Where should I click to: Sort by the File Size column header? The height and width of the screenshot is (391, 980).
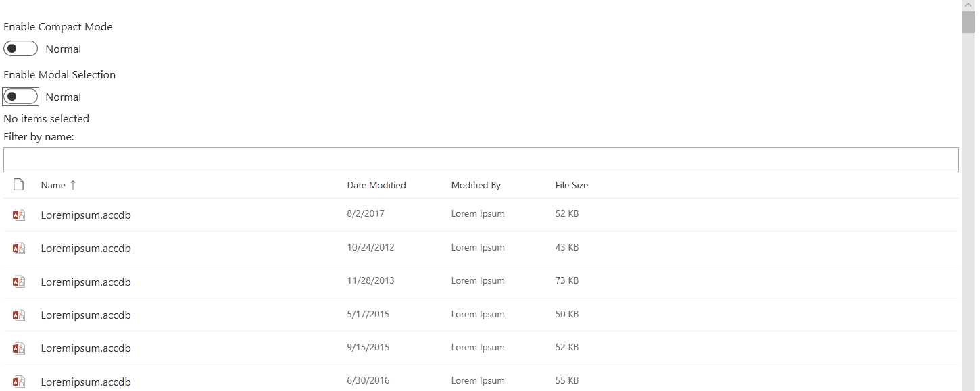[572, 185]
